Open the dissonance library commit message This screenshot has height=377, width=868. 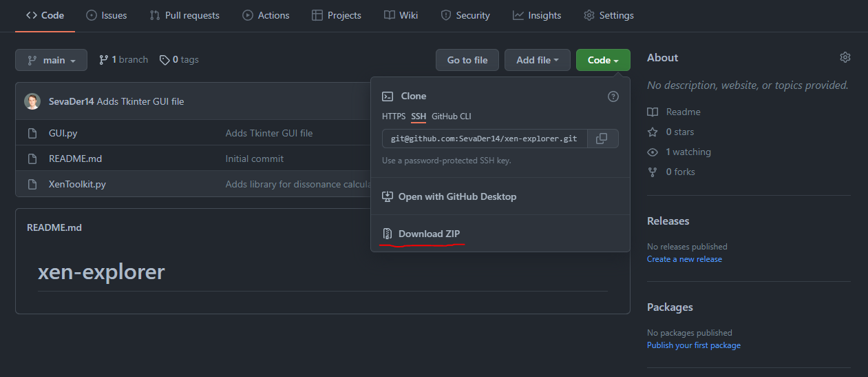tap(298, 184)
